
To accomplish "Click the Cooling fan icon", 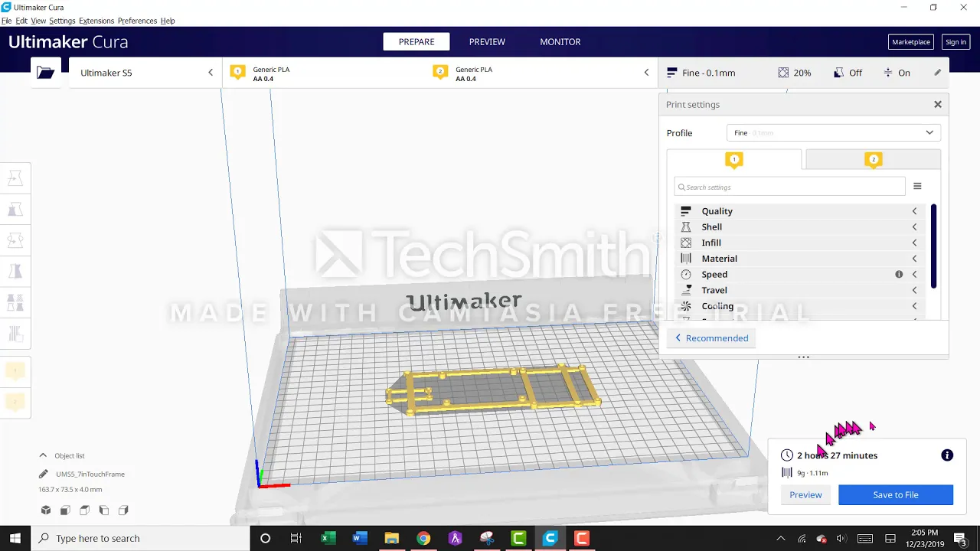I will [x=686, y=306].
